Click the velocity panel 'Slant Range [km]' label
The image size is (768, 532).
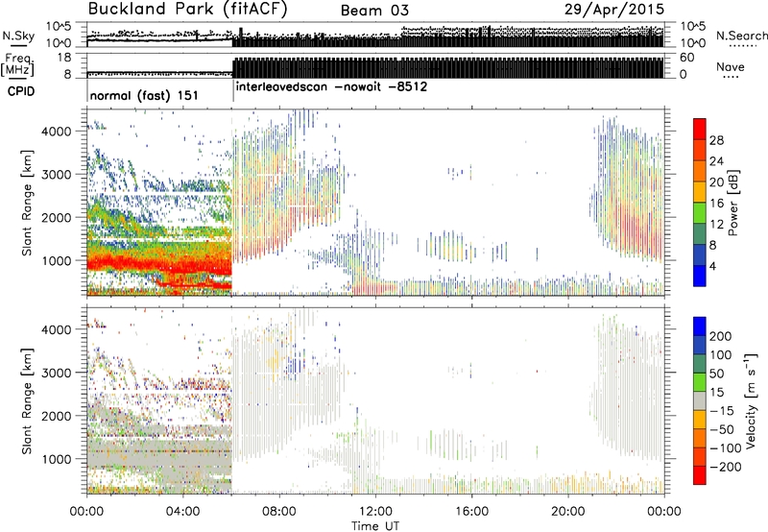click(x=27, y=400)
